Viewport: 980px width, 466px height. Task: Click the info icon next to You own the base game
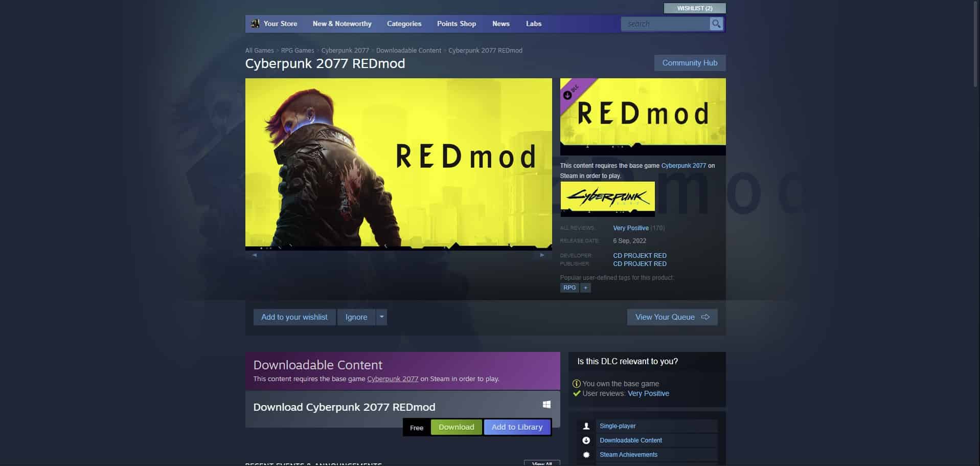click(x=577, y=384)
